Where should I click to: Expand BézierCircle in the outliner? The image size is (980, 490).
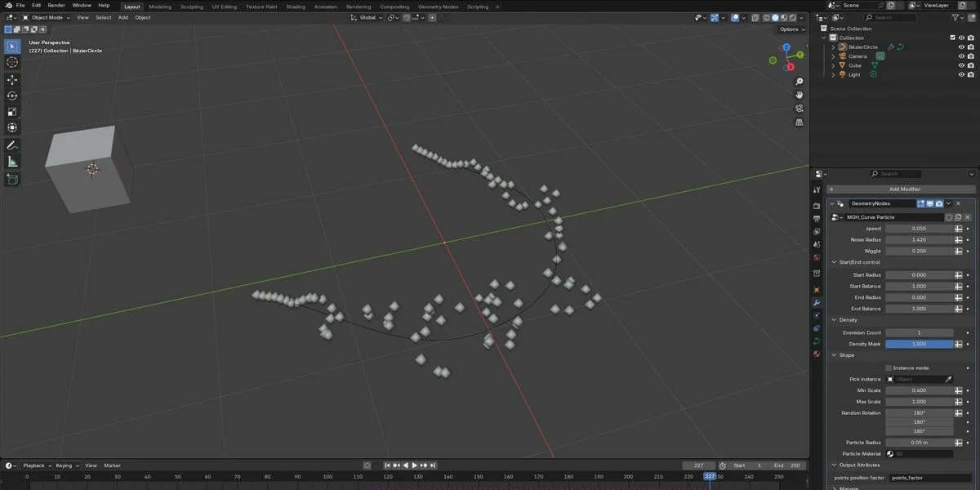coord(832,47)
